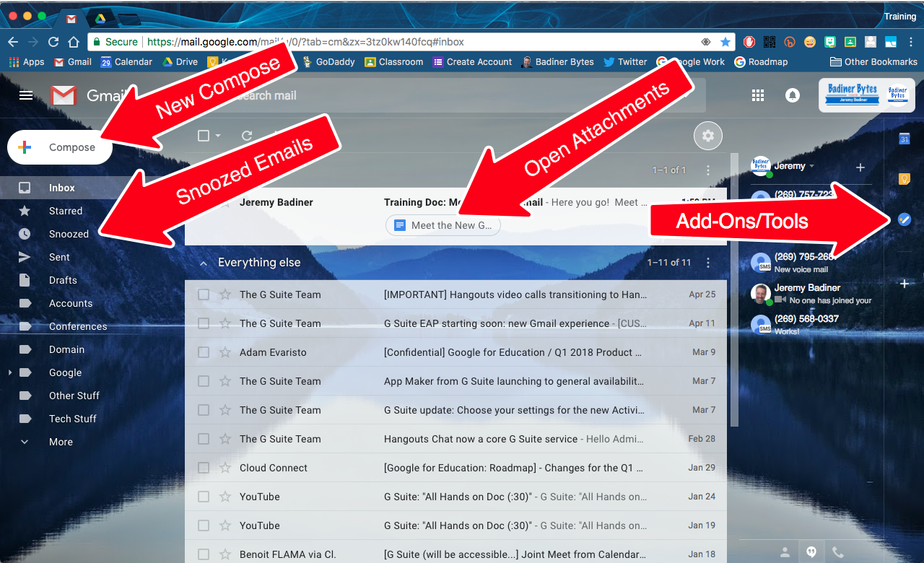Open the main menu hamburger icon
This screenshot has width=924, height=563.
(26, 95)
